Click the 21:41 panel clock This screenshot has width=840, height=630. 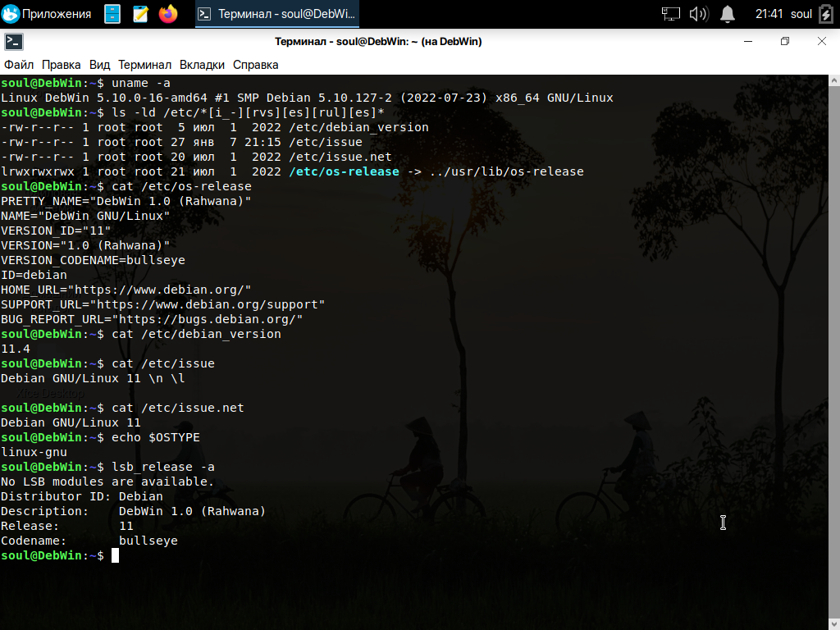click(769, 14)
